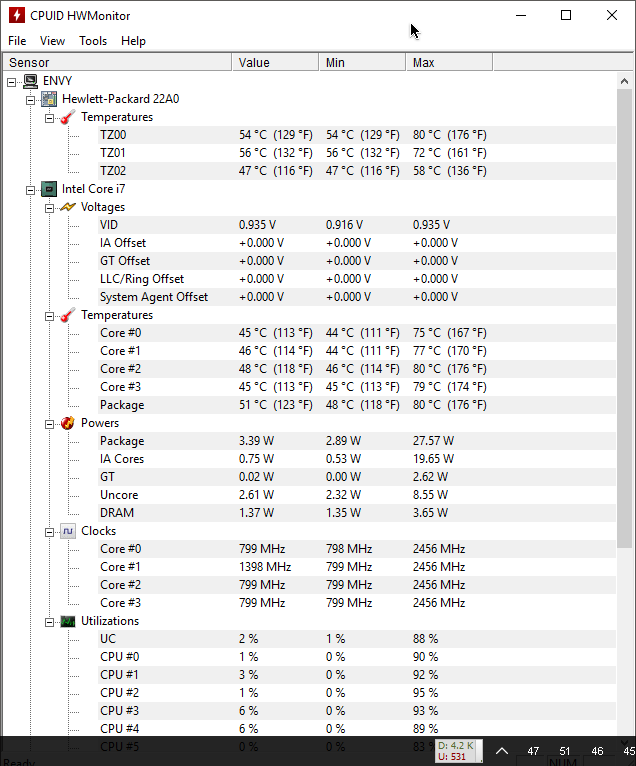
Task: Click the Powers flame icon
Action: tap(68, 423)
